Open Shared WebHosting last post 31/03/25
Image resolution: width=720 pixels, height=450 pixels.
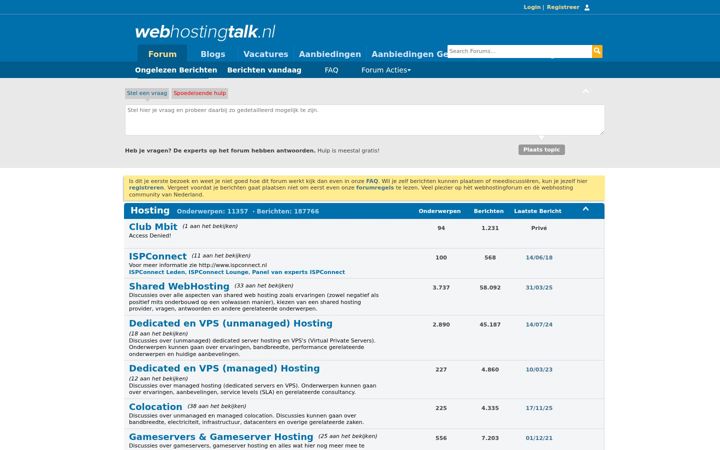(x=539, y=287)
